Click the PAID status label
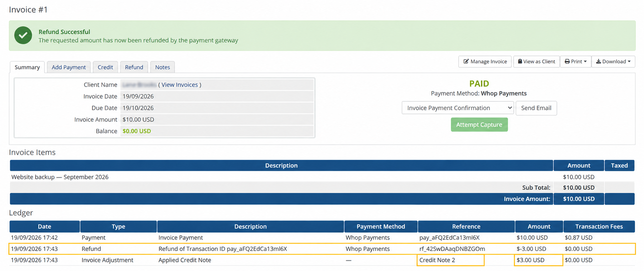This screenshot has width=644, height=271. (479, 84)
